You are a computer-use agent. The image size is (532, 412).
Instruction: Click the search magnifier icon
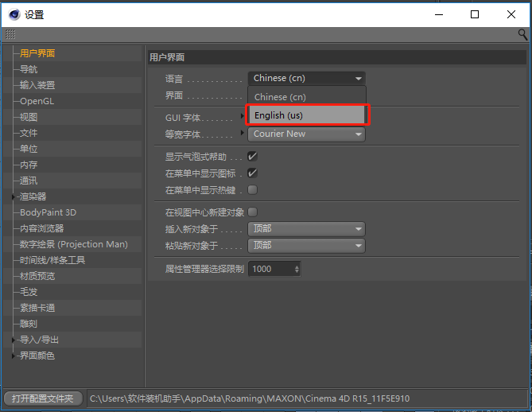(522, 35)
